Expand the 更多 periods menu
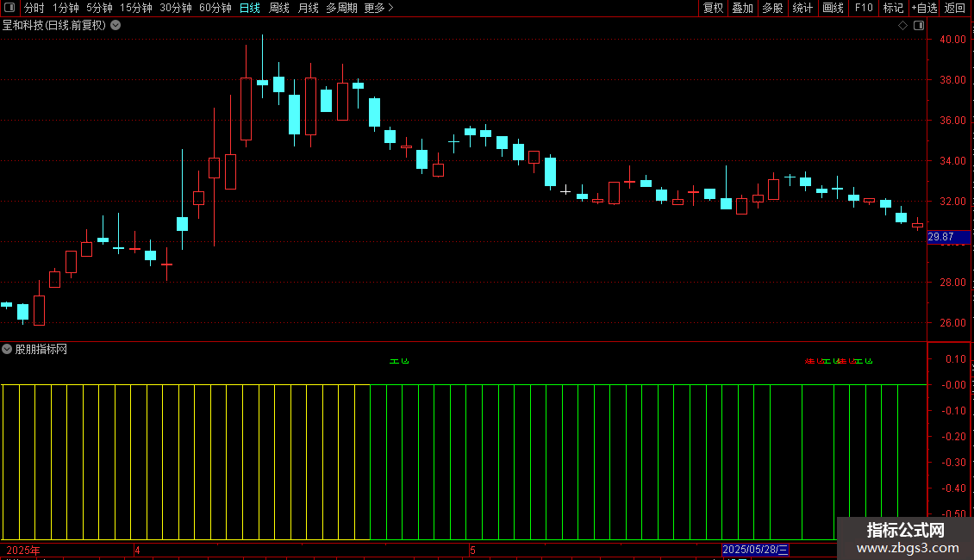Screen dimensions: 974x560 (x=378, y=8)
